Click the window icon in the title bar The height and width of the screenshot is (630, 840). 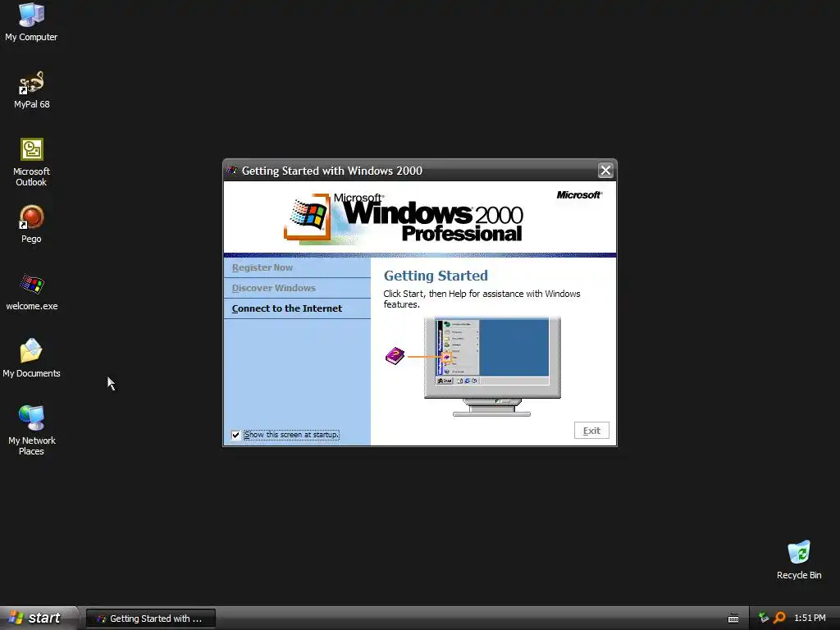pyautogui.click(x=232, y=171)
